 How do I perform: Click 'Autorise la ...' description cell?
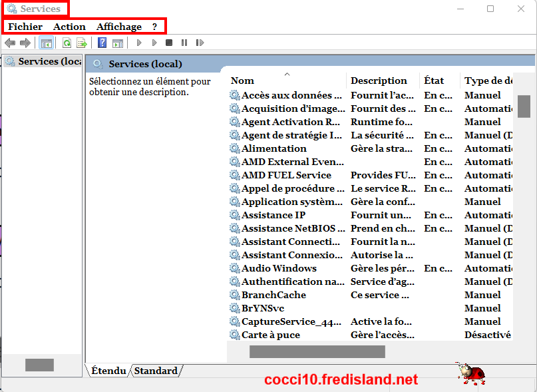point(381,255)
